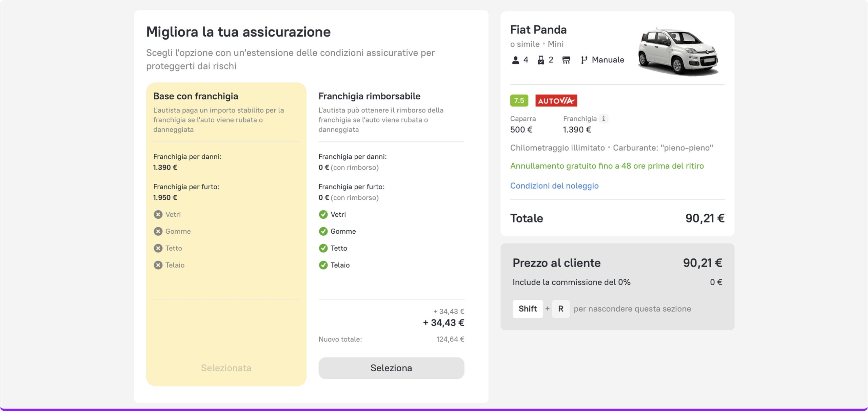The image size is (868, 411).
Task: Click the free cancellation green notice
Action: (x=607, y=166)
